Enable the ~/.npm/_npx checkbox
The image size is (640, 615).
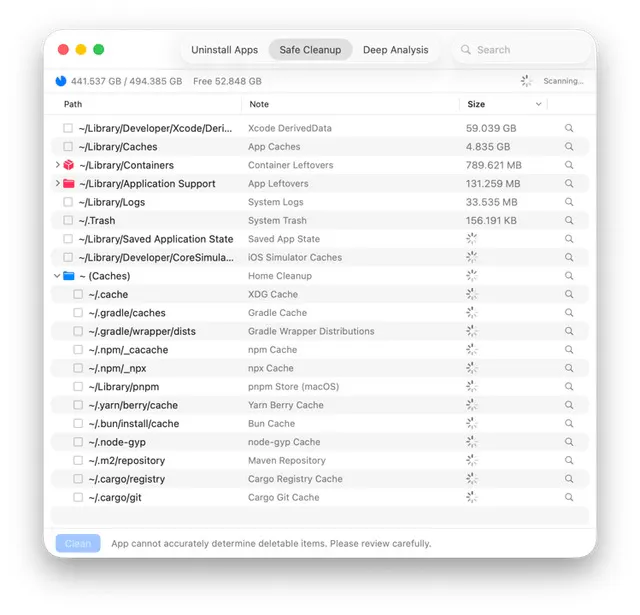(78, 368)
